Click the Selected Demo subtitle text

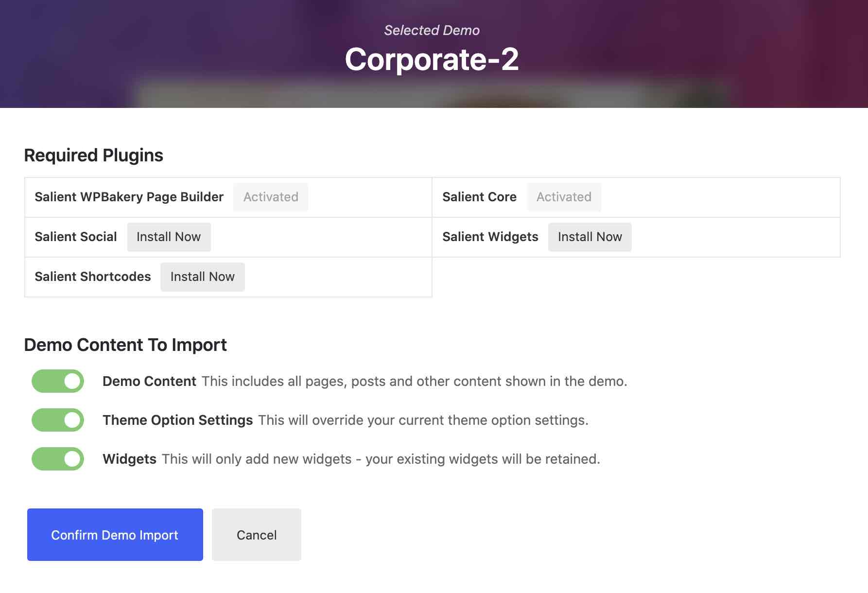432,30
